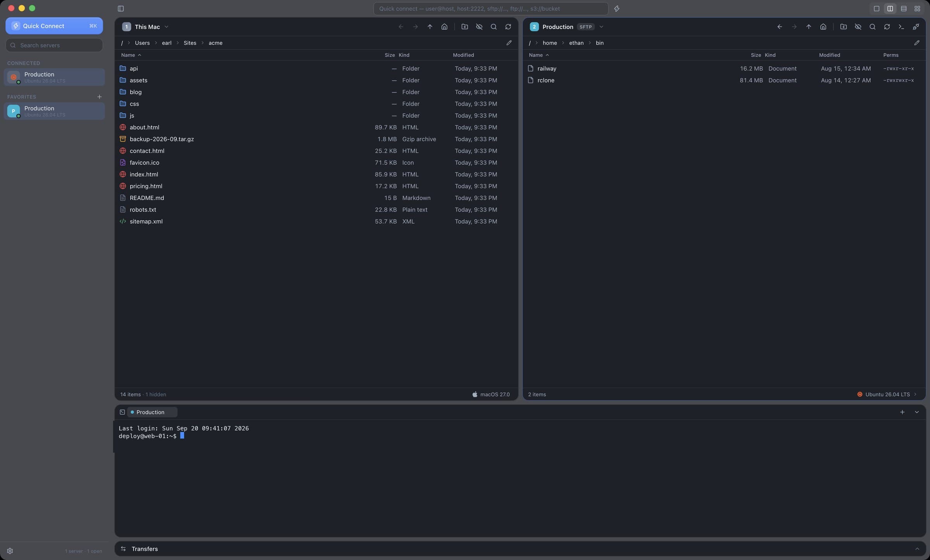930x560 pixels.
Task: Search files in Production pane
Action: pos(872,27)
